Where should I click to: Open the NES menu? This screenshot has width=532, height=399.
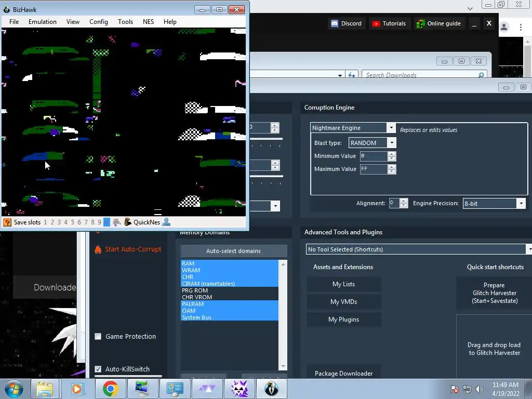point(148,22)
